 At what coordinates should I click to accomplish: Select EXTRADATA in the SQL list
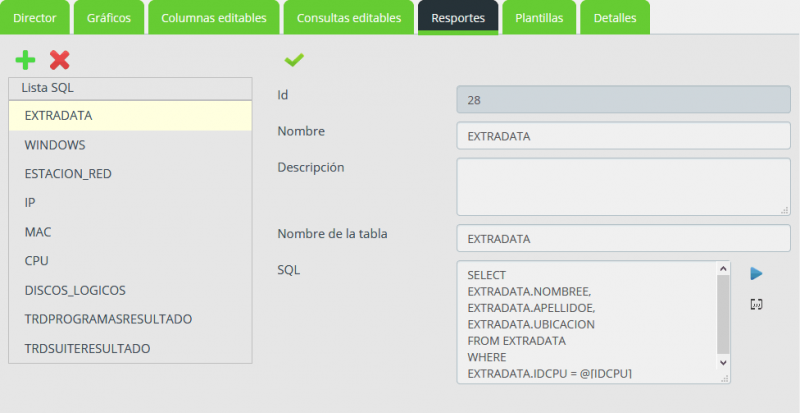(x=130, y=115)
